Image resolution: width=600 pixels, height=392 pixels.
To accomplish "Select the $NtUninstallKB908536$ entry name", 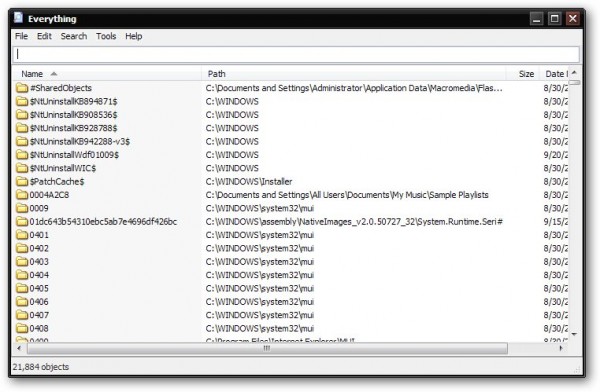I will [x=73, y=115].
